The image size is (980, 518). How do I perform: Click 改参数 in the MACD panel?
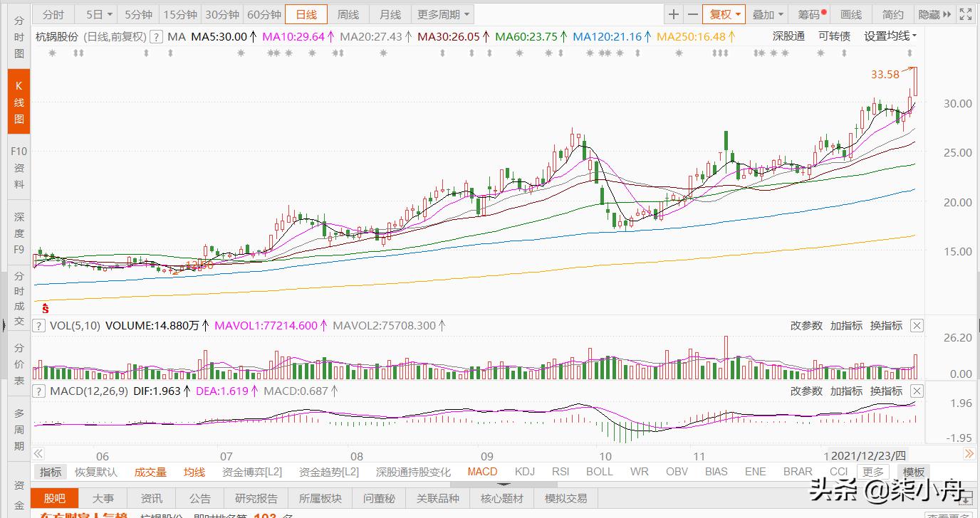pos(806,391)
